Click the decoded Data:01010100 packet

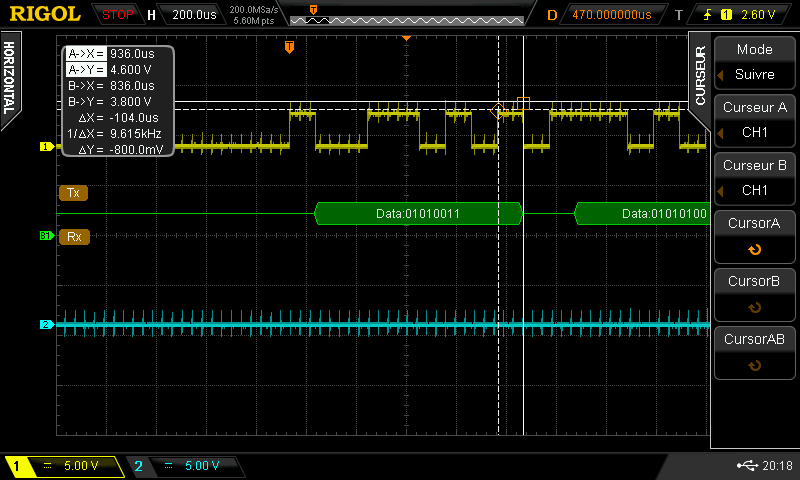pos(642,214)
